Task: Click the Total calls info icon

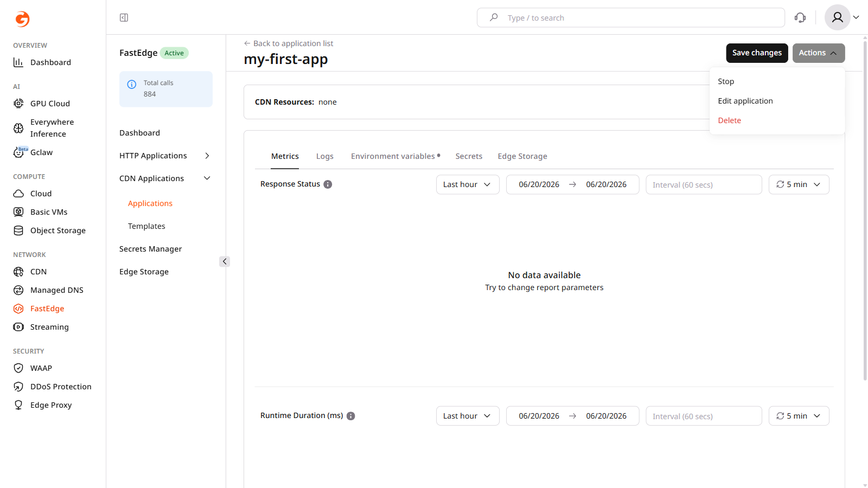Action: coord(132,84)
